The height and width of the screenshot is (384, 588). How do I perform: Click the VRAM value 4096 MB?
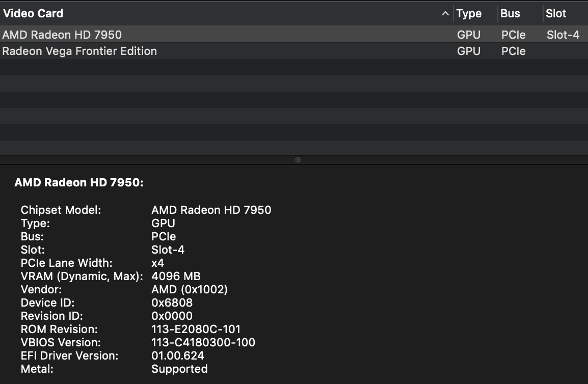point(176,277)
